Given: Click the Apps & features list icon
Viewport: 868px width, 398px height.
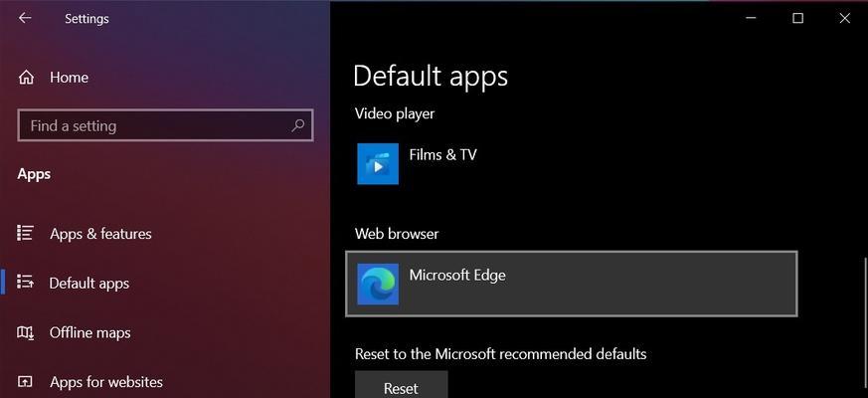Looking at the screenshot, I should (26, 233).
